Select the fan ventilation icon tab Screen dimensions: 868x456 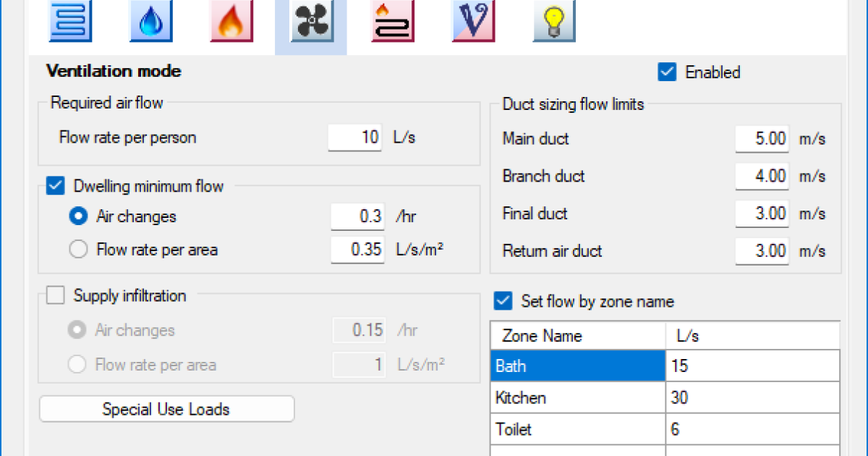311,22
